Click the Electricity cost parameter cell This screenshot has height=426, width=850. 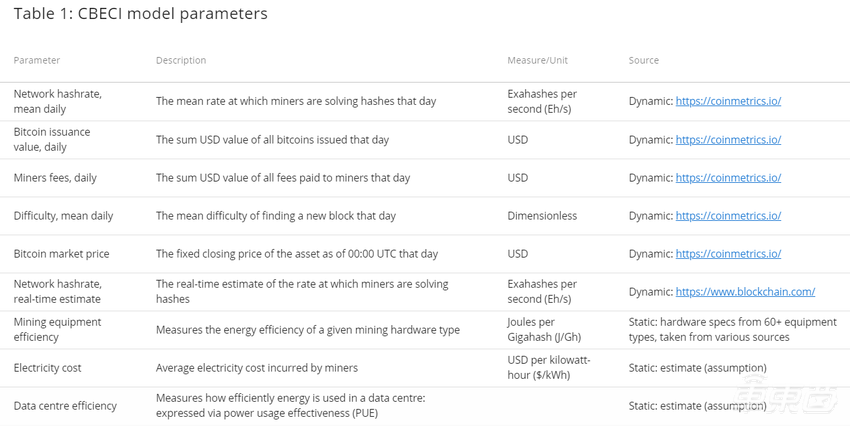[47, 367]
